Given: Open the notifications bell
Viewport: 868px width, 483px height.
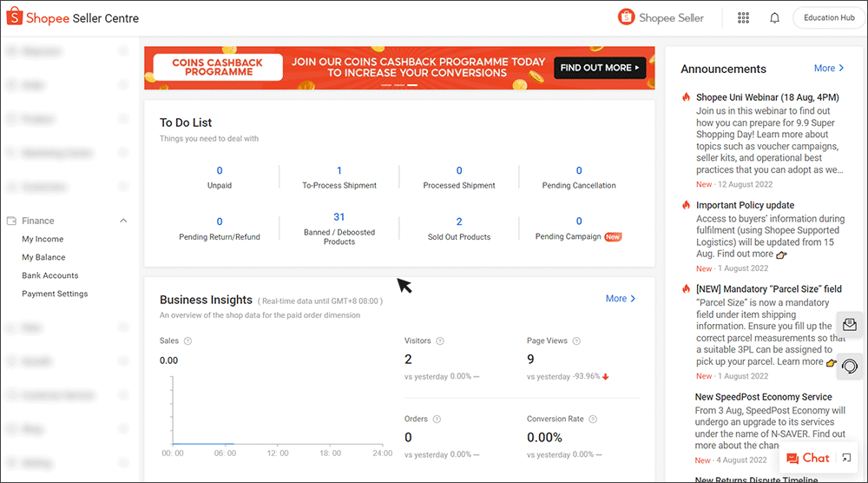Looking at the screenshot, I should point(774,18).
